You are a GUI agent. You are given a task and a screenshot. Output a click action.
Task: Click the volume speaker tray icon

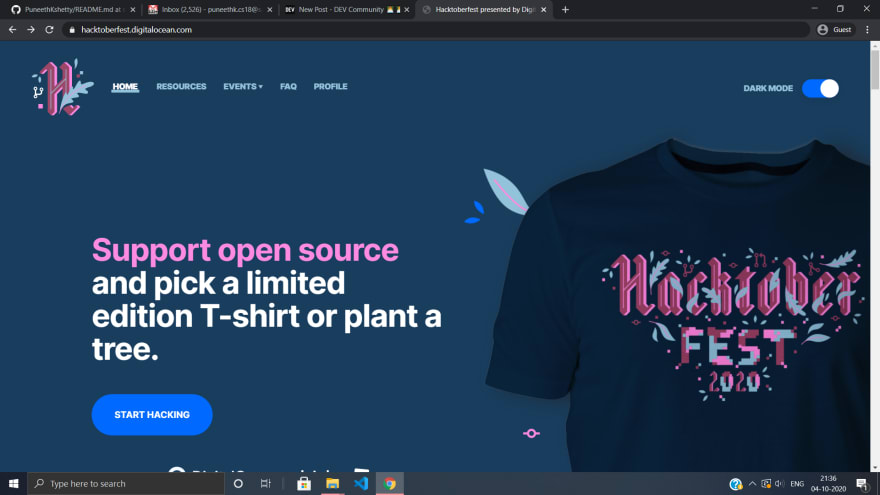pos(780,483)
